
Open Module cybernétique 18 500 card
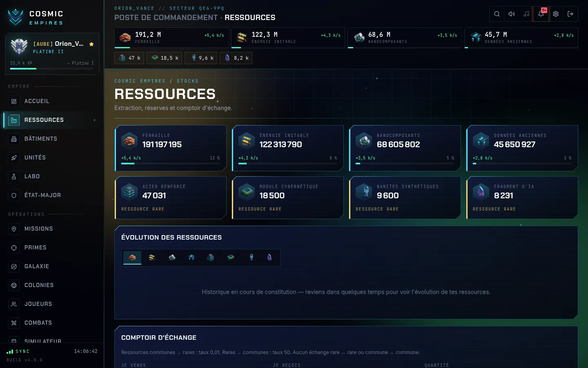pos(288,197)
